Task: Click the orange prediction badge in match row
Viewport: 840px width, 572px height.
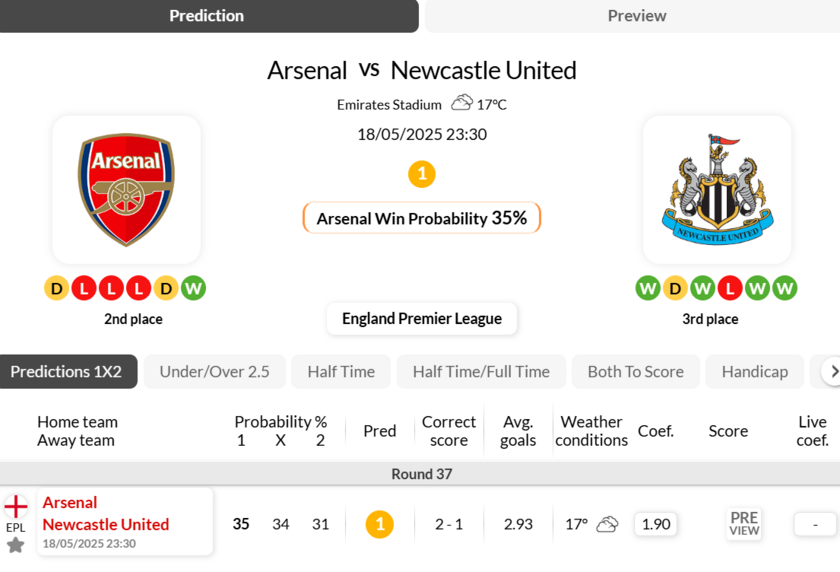Action: coord(379,524)
